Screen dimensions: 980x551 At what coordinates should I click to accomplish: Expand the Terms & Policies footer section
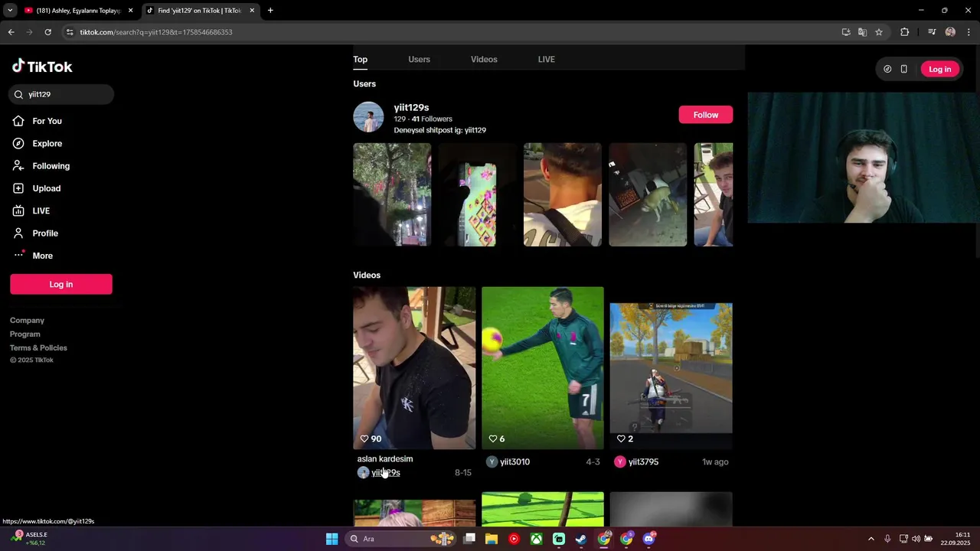(x=38, y=348)
